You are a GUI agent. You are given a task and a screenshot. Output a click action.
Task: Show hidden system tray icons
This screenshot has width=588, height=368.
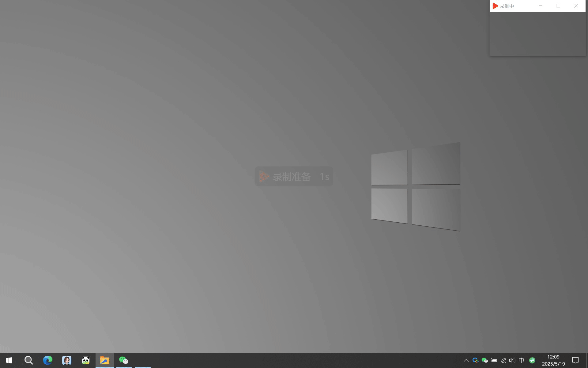pos(466,360)
